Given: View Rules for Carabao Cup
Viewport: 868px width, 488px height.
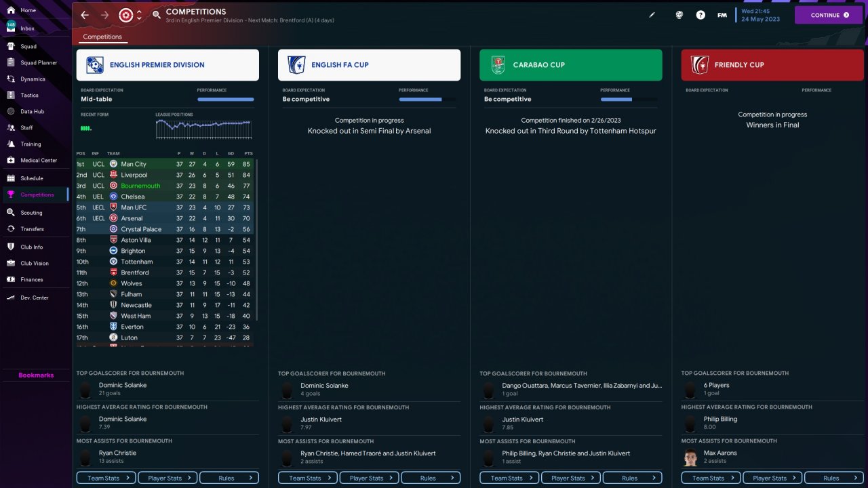Looking at the screenshot, I should pyautogui.click(x=633, y=478).
